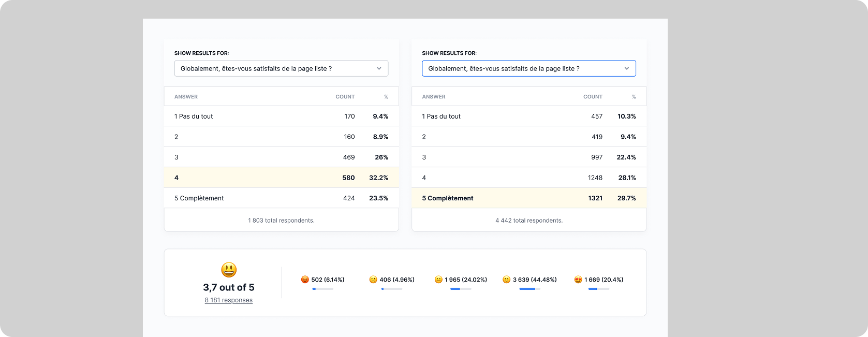The width and height of the screenshot is (868, 337).
Task: Click the neutral emoji beside 1 965
Action: coord(438,280)
